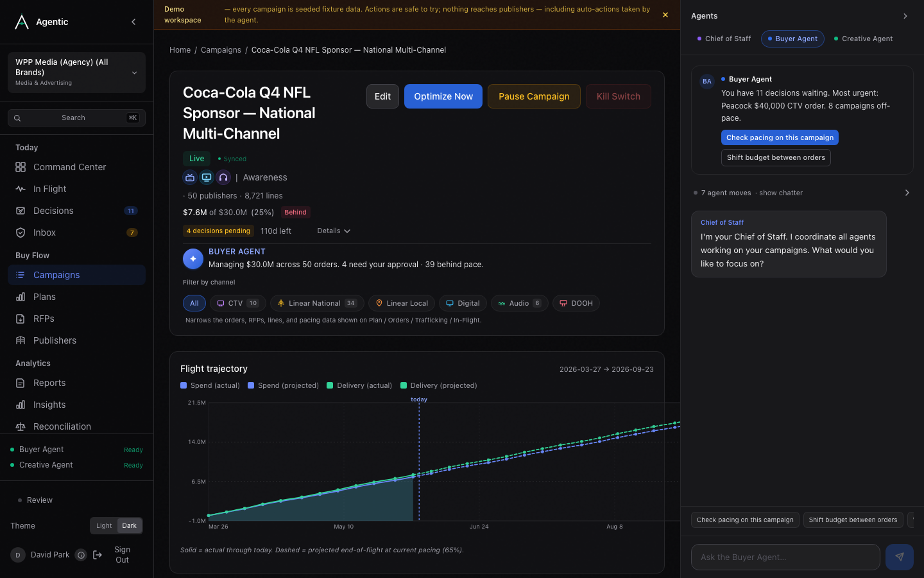Filter channels by All
The image size is (924, 578).
(x=194, y=303)
